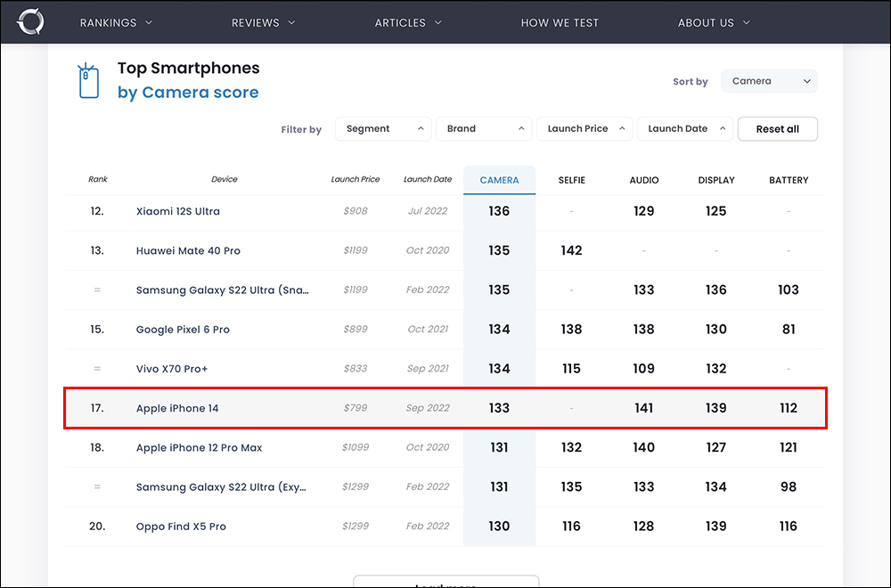The width and height of the screenshot is (891, 588).
Task: Click the Device column header
Action: [225, 179]
